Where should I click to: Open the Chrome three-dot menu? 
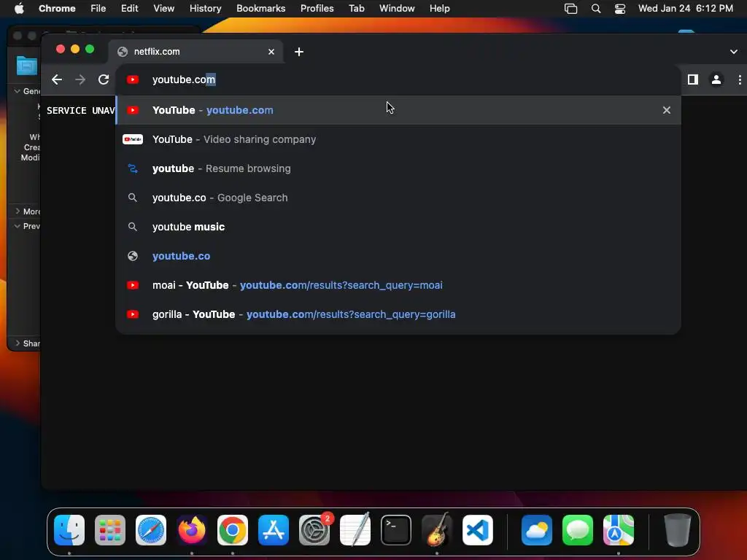coord(740,79)
